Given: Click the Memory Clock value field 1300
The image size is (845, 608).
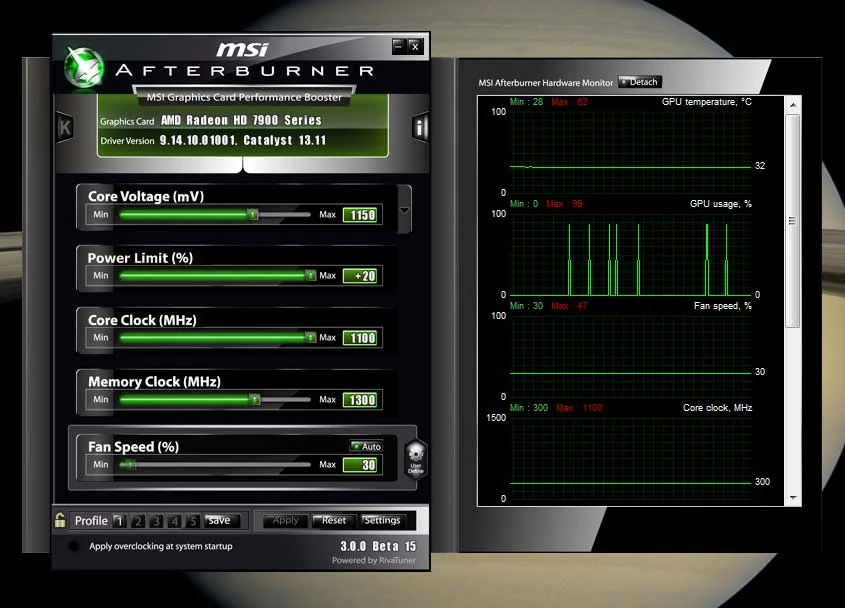Looking at the screenshot, I should tap(361, 400).
